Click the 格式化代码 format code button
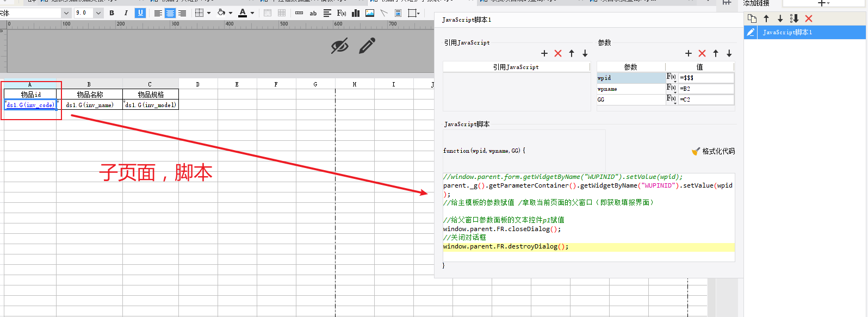Image resolution: width=868 pixels, height=317 pixels. coord(713,151)
